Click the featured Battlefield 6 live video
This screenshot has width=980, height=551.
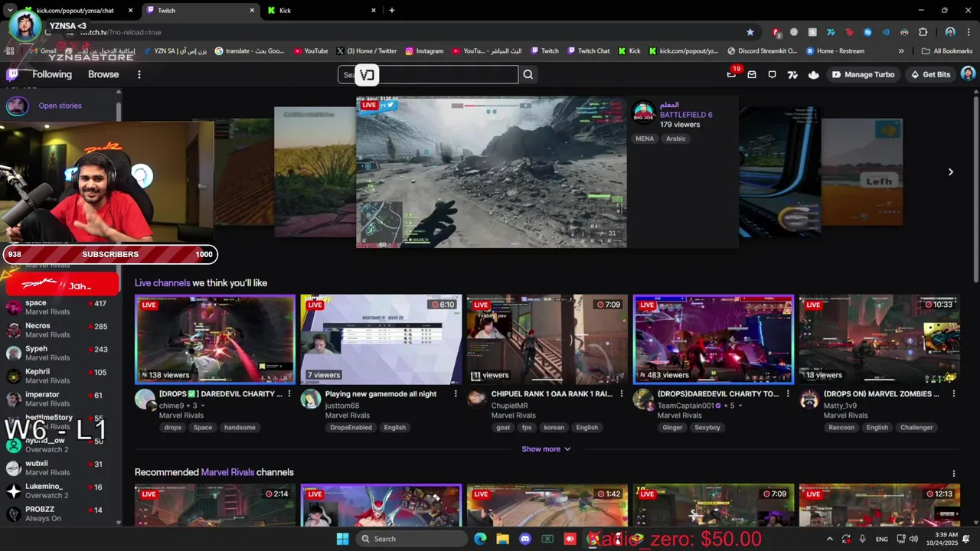[x=492, y=172]
